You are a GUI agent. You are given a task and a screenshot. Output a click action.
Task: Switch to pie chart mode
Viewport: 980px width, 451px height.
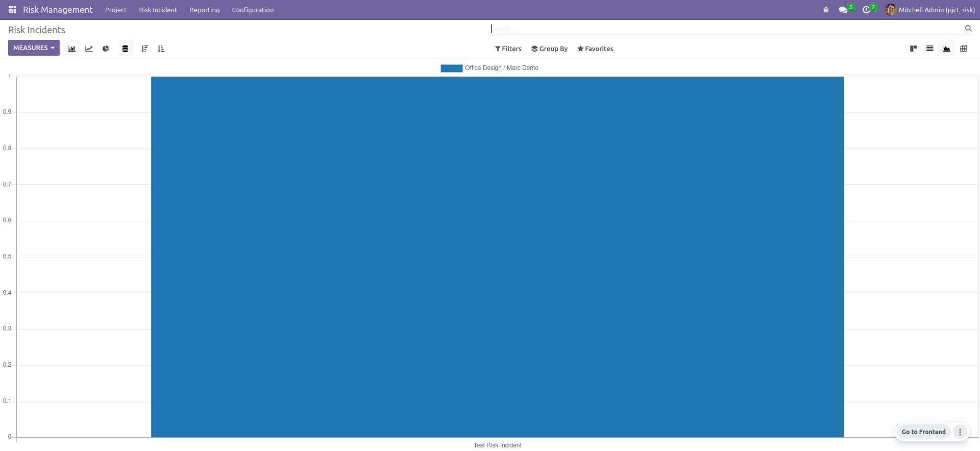click(x=106, y=49)
